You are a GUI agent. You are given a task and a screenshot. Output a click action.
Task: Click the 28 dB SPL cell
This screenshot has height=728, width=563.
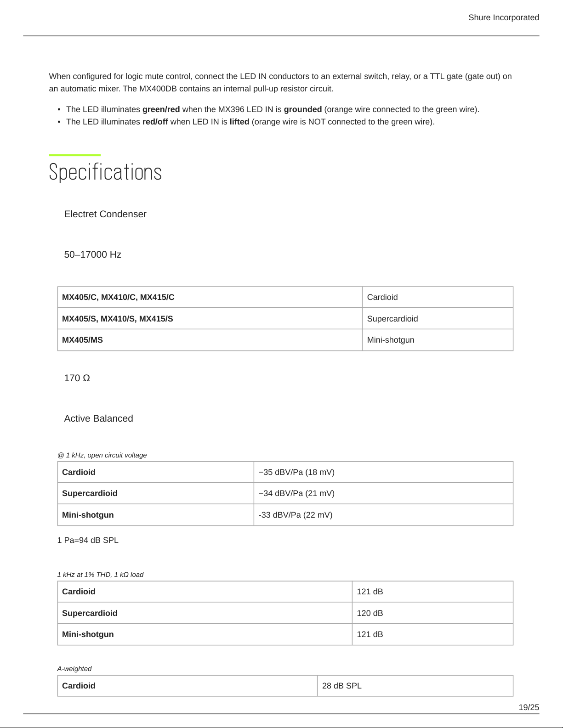point(415,686)
